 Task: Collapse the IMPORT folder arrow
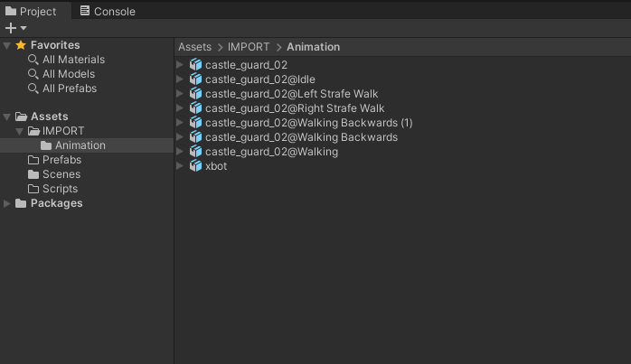[21, 131]
